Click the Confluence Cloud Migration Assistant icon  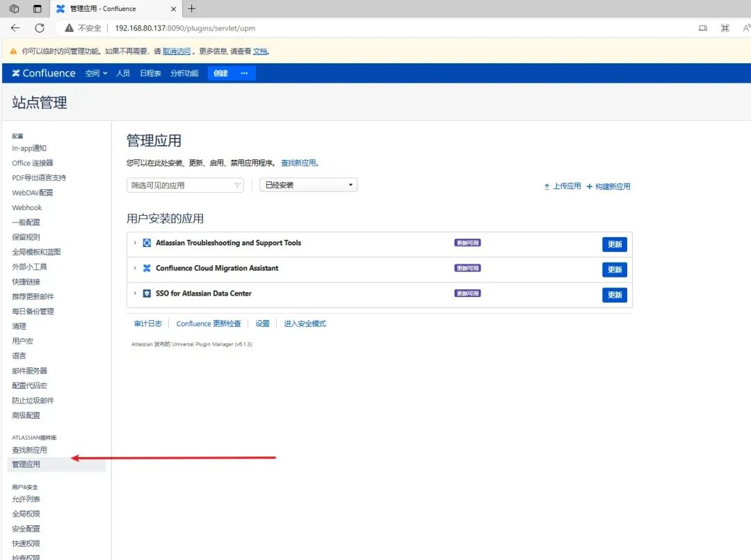pyautogui.click(x=147, y=269)
